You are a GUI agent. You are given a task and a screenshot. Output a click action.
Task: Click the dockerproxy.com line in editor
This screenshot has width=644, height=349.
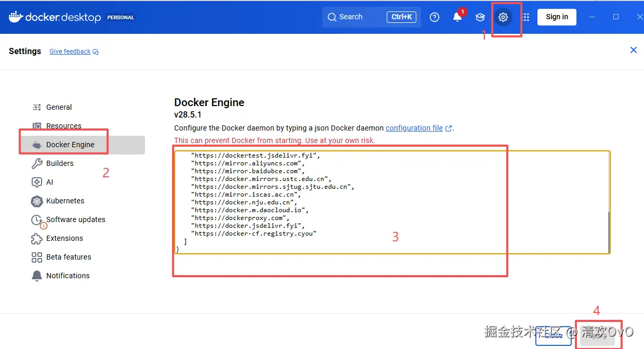click(240, 218)
